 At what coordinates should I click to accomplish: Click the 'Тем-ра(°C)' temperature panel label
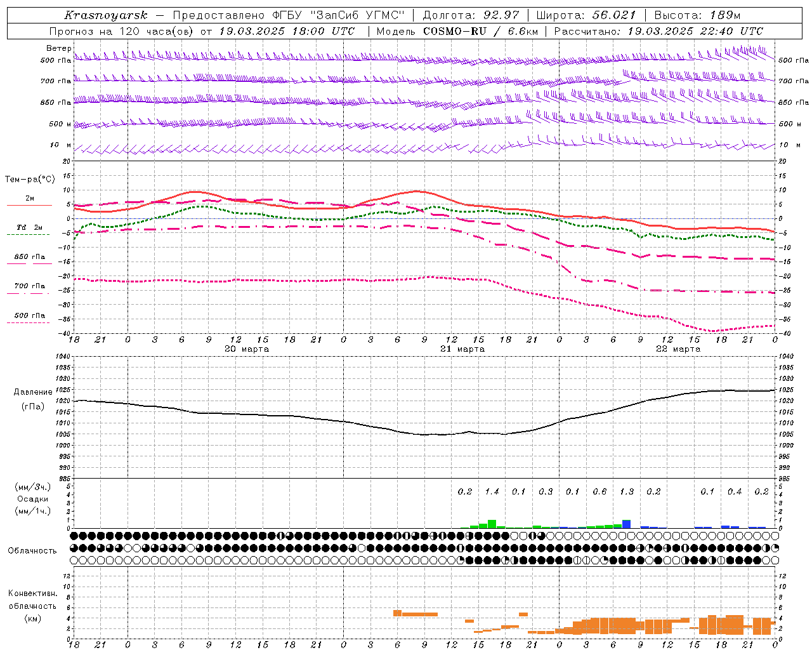pos(30,179)
